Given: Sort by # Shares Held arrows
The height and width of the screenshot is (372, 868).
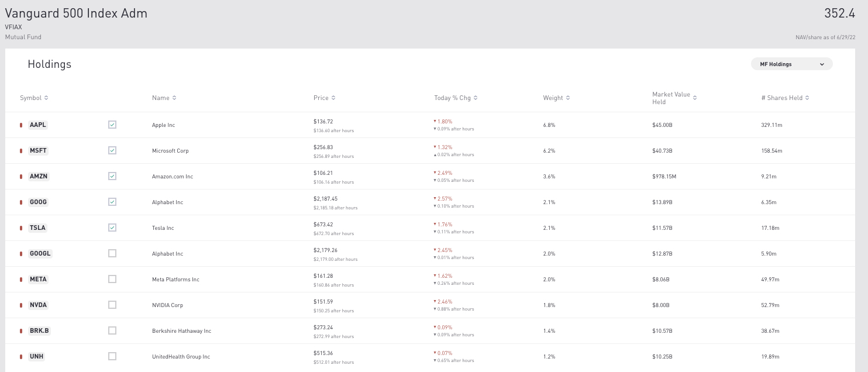Looking at the screenshot, I should (x=807, y=98).
